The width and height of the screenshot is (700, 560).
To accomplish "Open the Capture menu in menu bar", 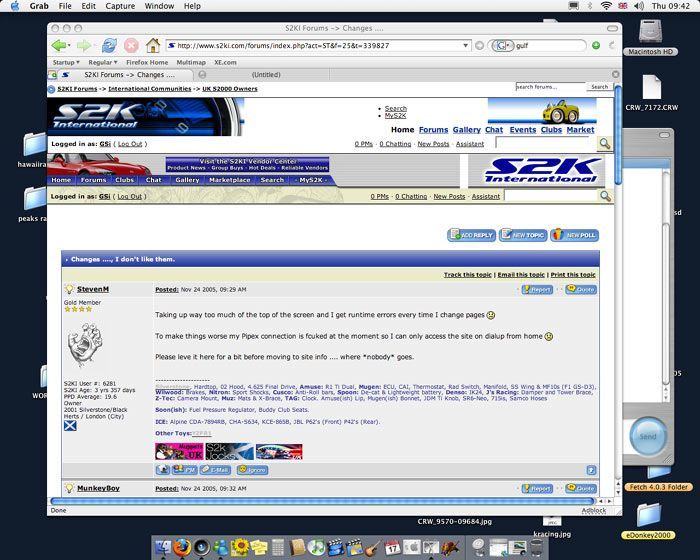I will [x=120, y=6].
